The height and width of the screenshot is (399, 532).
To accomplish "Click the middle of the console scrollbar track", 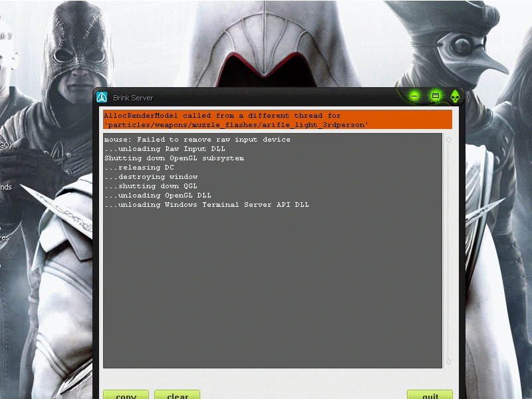I will pos(449,251).
